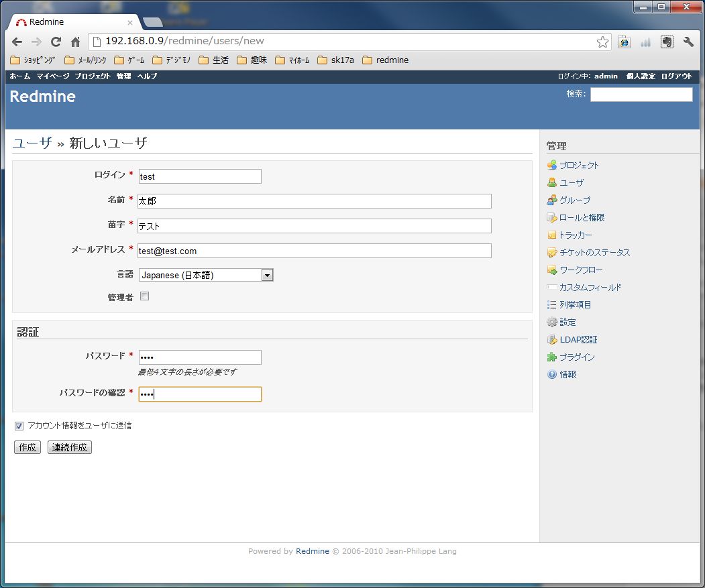705x588 pixels.
Task: Bookmark this page with the star icon
Action: (x=602, y=42)
